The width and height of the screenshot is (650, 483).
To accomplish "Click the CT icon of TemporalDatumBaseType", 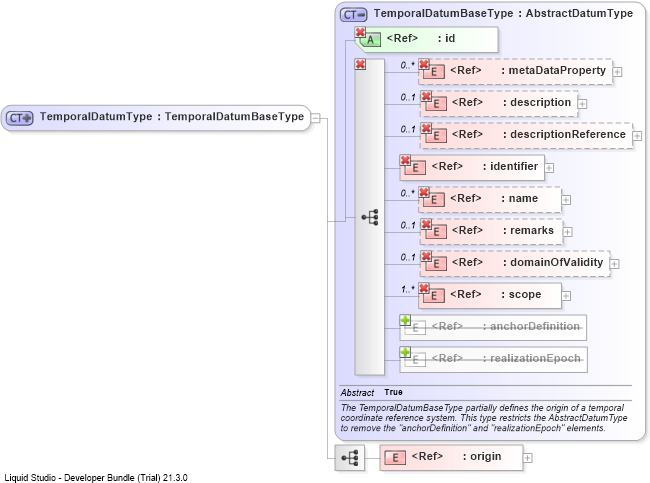I will pos(354,15).
